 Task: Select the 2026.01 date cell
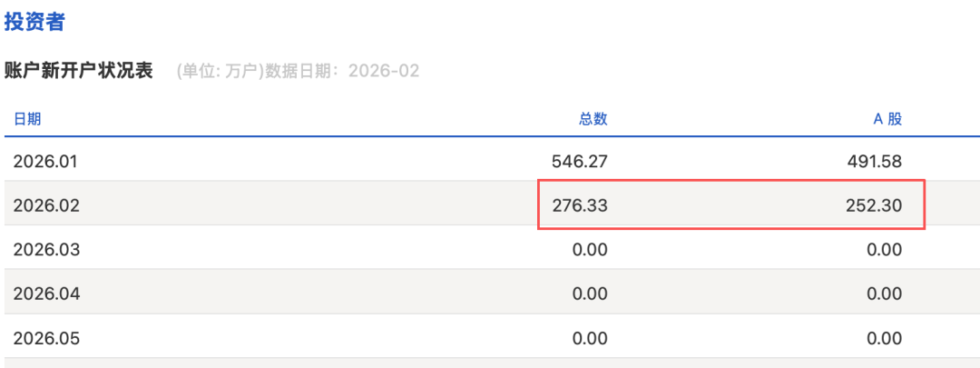[x=47, y=162]
